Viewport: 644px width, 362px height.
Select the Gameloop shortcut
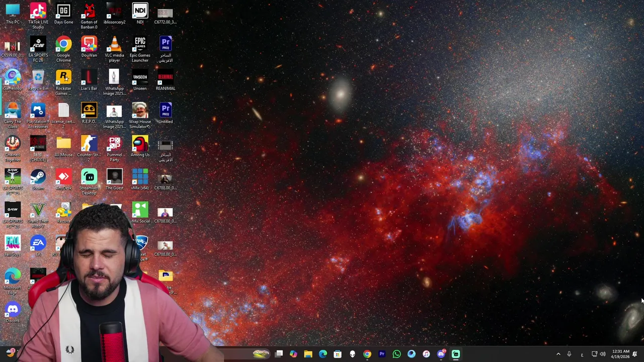[13, 80]
